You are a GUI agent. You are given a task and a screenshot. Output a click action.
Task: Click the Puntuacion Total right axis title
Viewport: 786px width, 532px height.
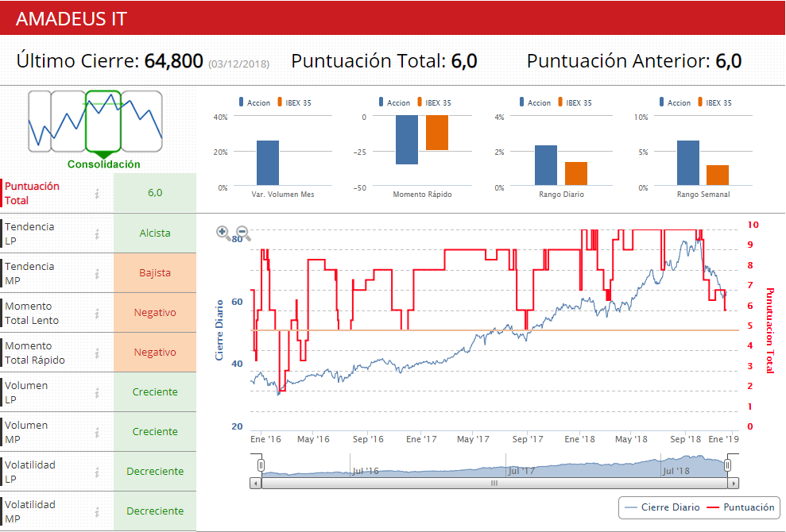[769, 330]
